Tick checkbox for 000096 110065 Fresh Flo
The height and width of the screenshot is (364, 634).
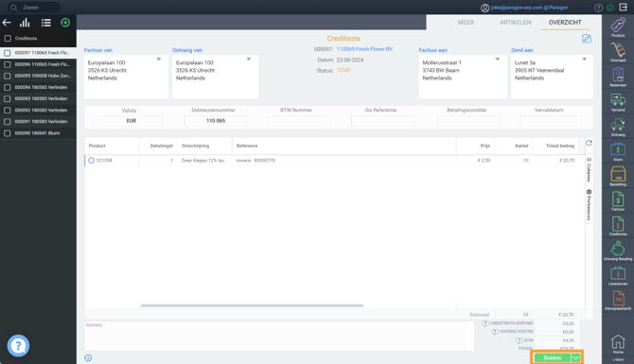[8, 64]
